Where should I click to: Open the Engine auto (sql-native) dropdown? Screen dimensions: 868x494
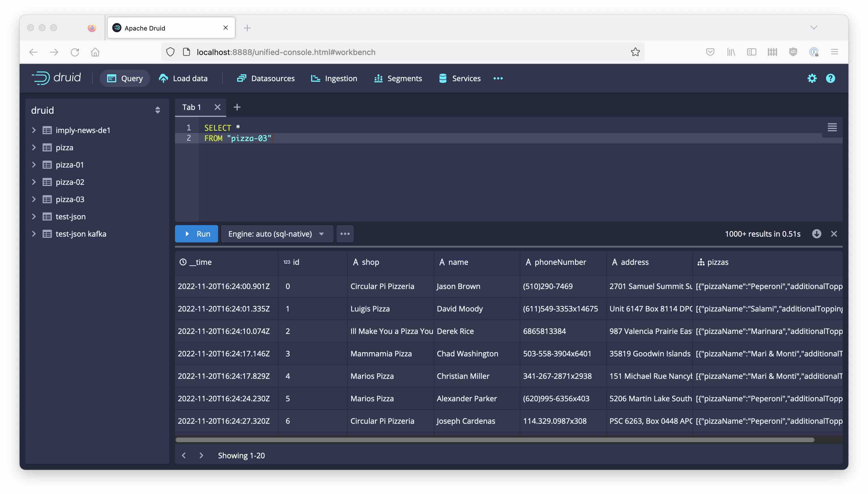277,234
